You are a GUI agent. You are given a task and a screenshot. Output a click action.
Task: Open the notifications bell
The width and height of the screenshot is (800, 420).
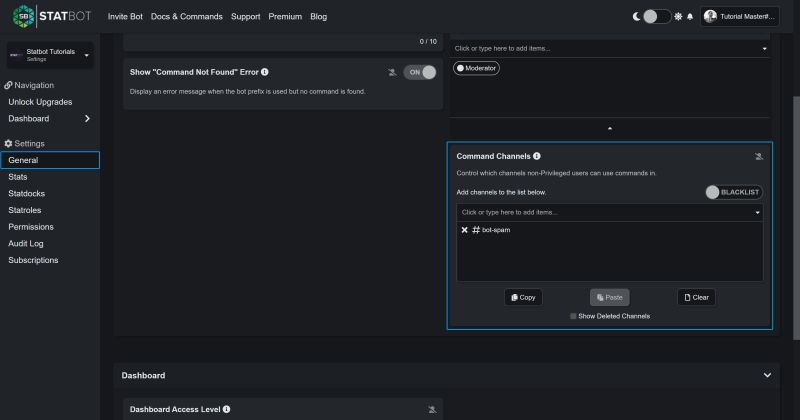(x=690, y=17)
